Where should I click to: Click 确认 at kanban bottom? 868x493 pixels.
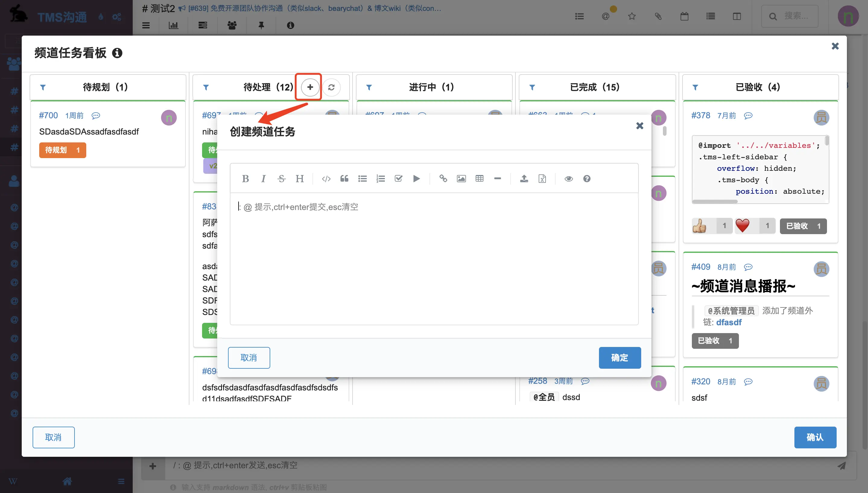(x=815, y=437)
